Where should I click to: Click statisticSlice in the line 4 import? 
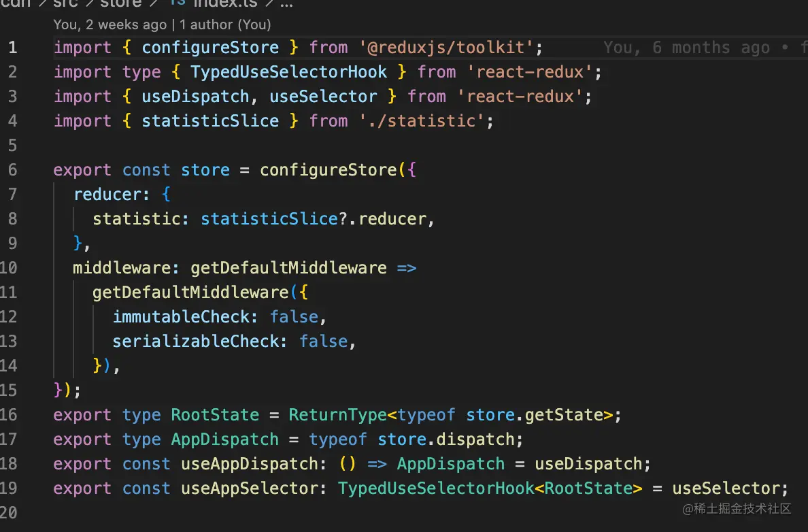pos(210,120)
